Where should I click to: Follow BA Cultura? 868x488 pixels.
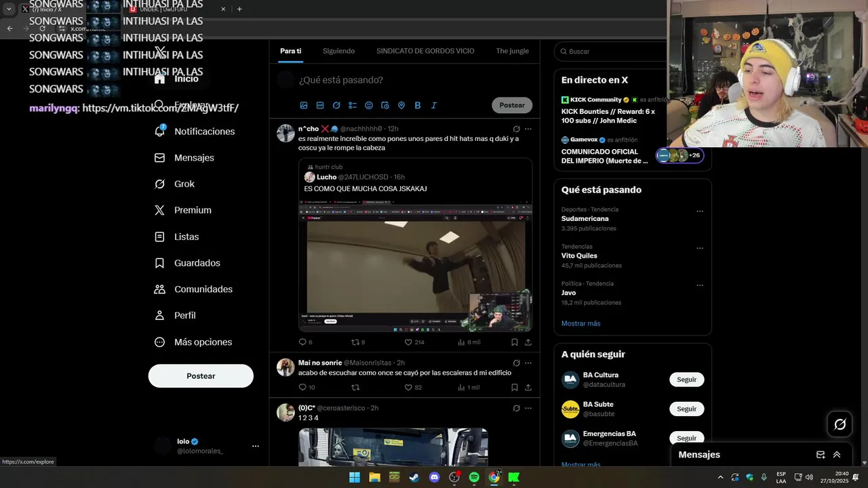(x=686, y=380)
